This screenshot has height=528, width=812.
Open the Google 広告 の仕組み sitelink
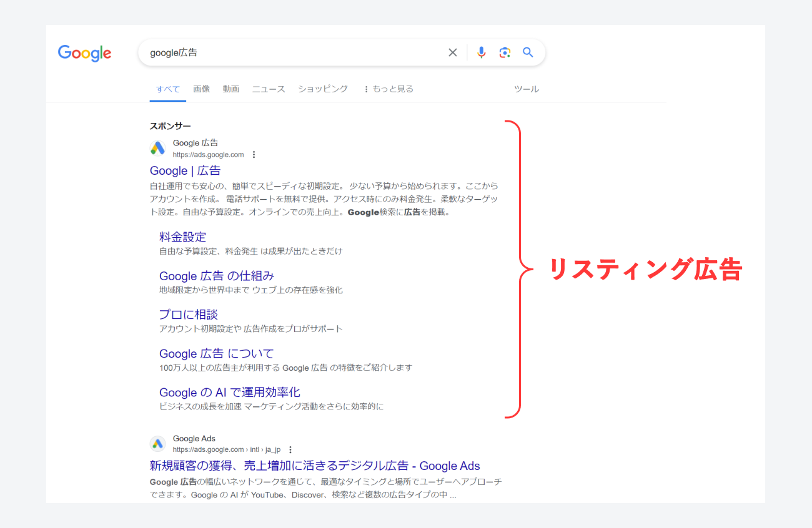(x=217, y=276)
